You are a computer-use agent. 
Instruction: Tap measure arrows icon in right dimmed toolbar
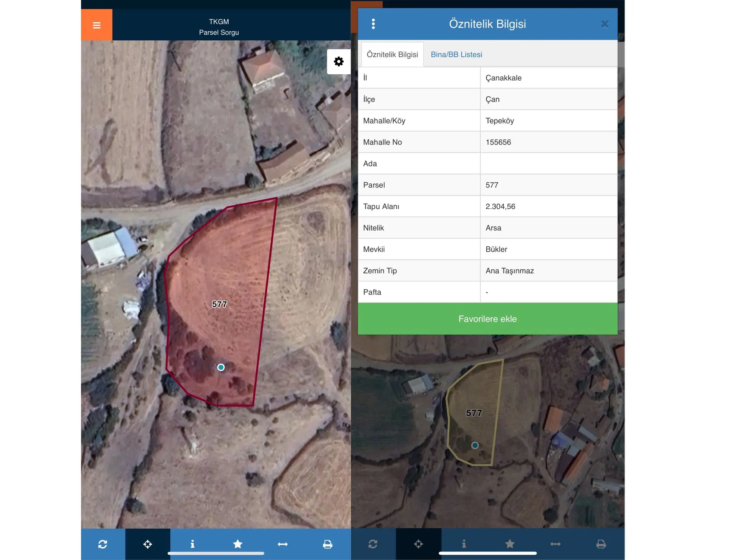pyautogui.click(x=555, y=544)
